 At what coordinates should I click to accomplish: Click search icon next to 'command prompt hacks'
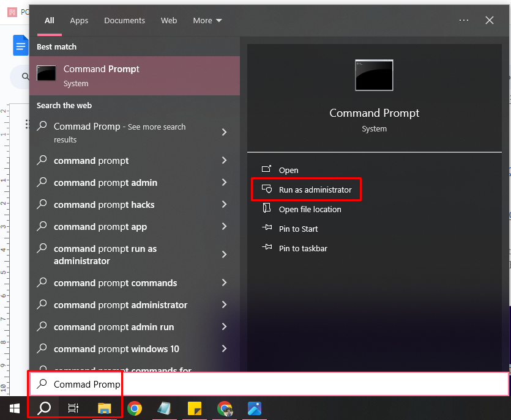point(42,204)
